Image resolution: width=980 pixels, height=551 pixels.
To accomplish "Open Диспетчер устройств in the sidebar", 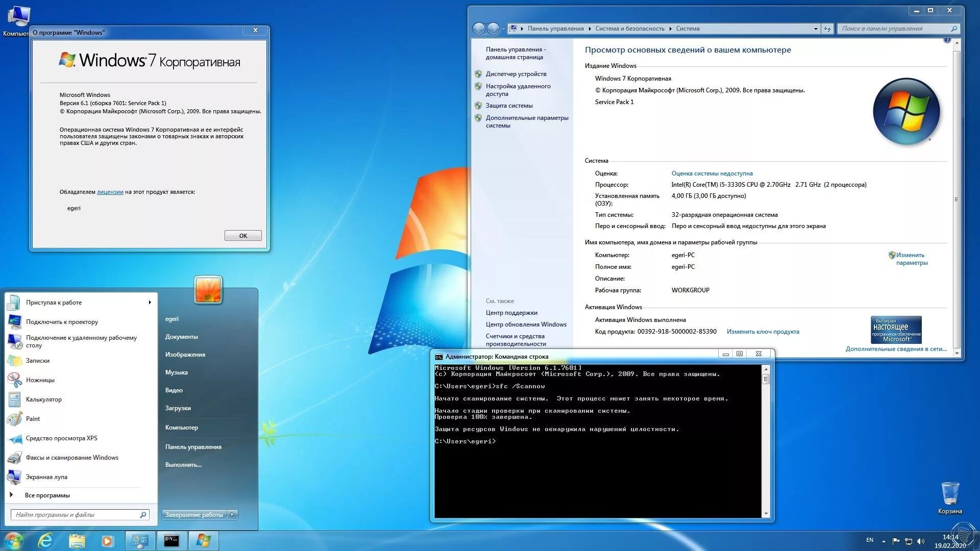I will tap(516, 74).
